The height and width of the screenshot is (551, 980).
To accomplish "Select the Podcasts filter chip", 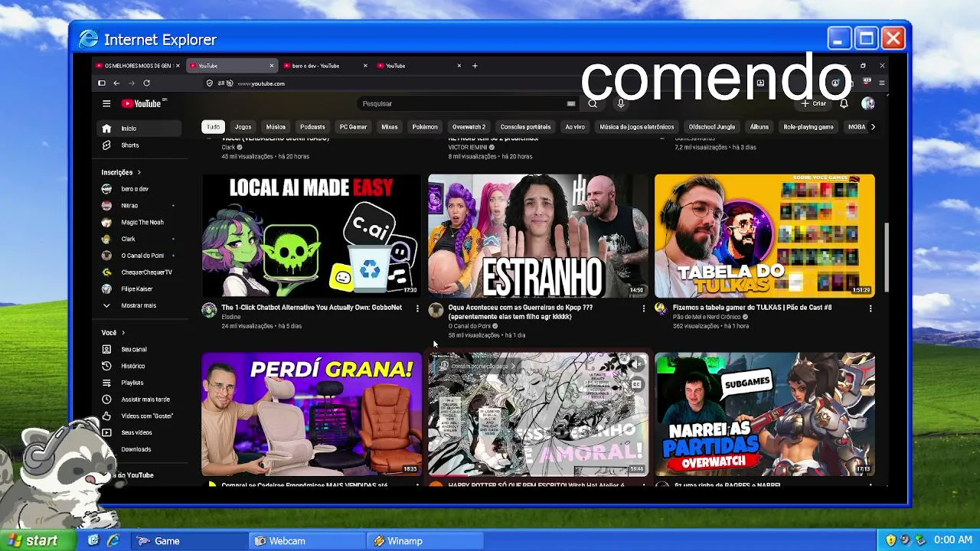I will click(x=312, y=127).
